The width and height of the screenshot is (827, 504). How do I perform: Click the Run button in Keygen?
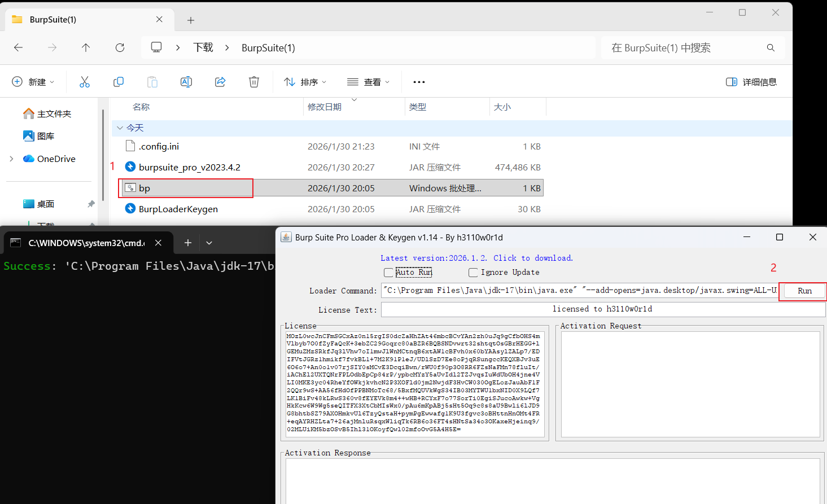pos(804,291)
